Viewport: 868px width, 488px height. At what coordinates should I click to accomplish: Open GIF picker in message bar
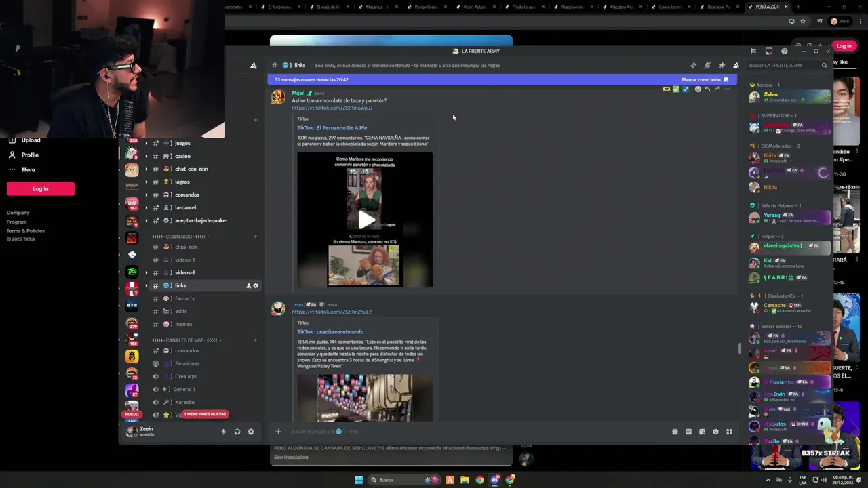pyautogui.click(x=688, y=432)
